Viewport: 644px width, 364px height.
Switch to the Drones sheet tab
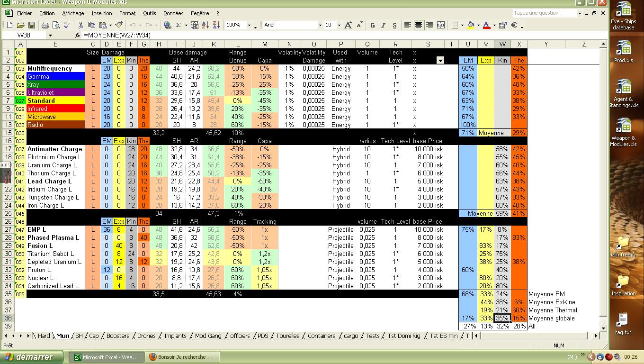146,336
